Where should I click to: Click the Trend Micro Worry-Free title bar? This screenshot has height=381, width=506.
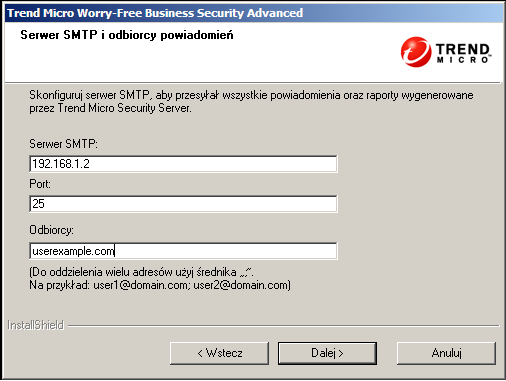[x=254, y=13]
